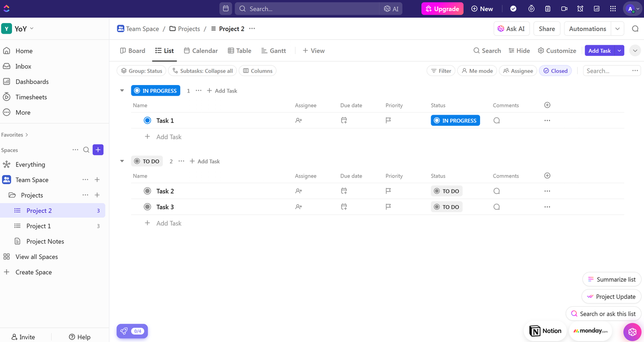This screenshot has width=644, height=342.
Task: Collapse the TO DO group
Action: pos(122,161)
